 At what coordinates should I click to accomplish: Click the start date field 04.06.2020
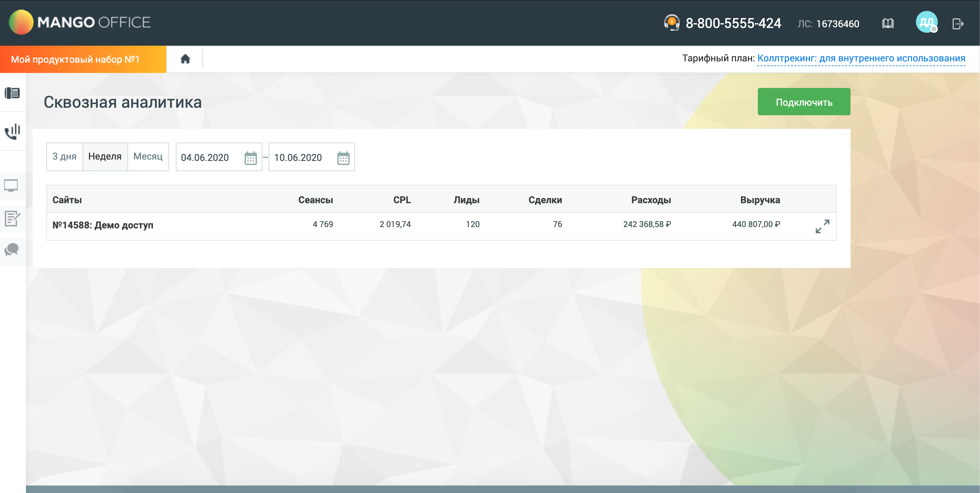click(x=219, y=157)
